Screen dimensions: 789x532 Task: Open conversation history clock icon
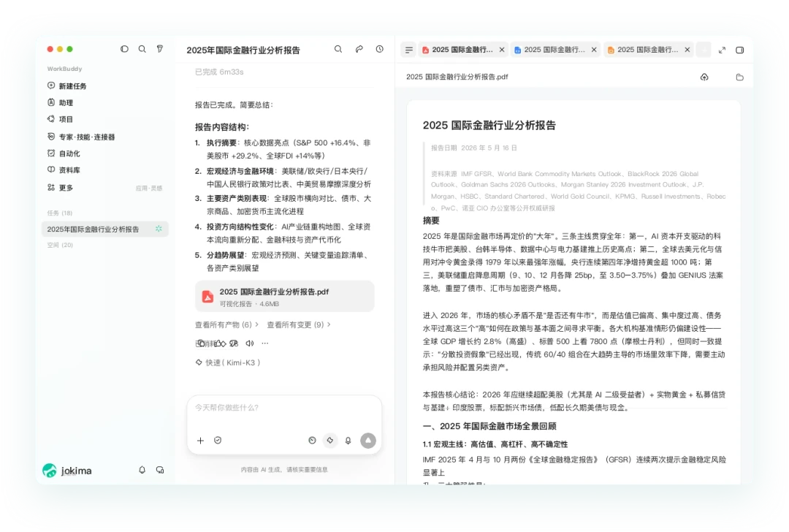[x=379, y=49]
